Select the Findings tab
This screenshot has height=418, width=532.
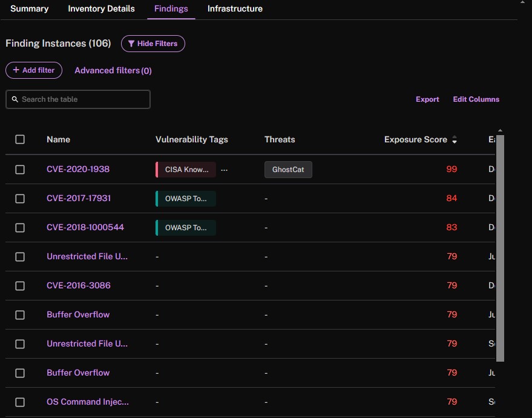pyautogui.click(x=171, y=8)
